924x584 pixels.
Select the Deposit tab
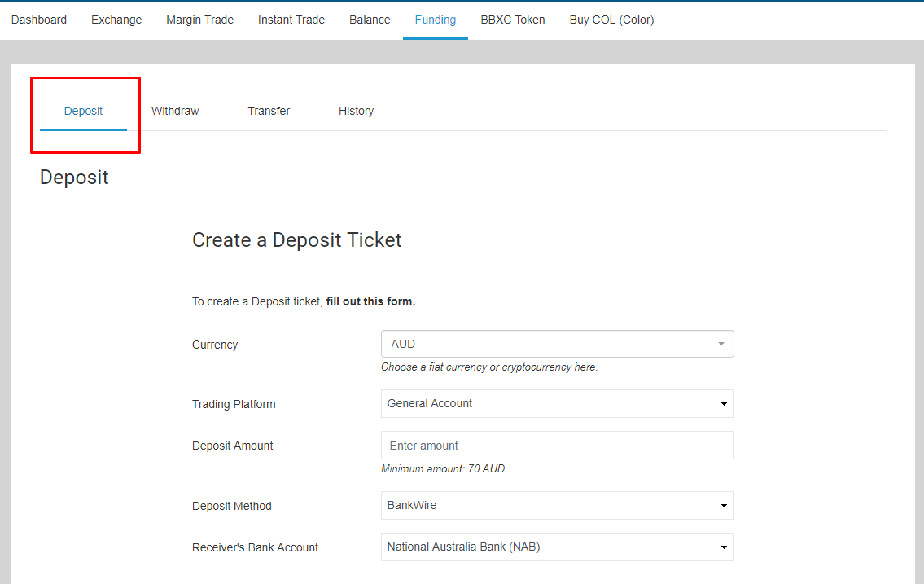coord(83,111)
